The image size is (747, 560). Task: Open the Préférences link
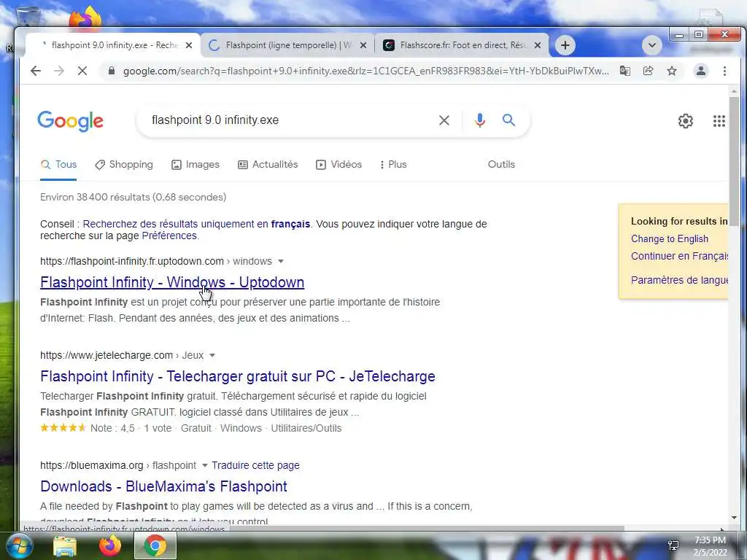coord(169,236)
